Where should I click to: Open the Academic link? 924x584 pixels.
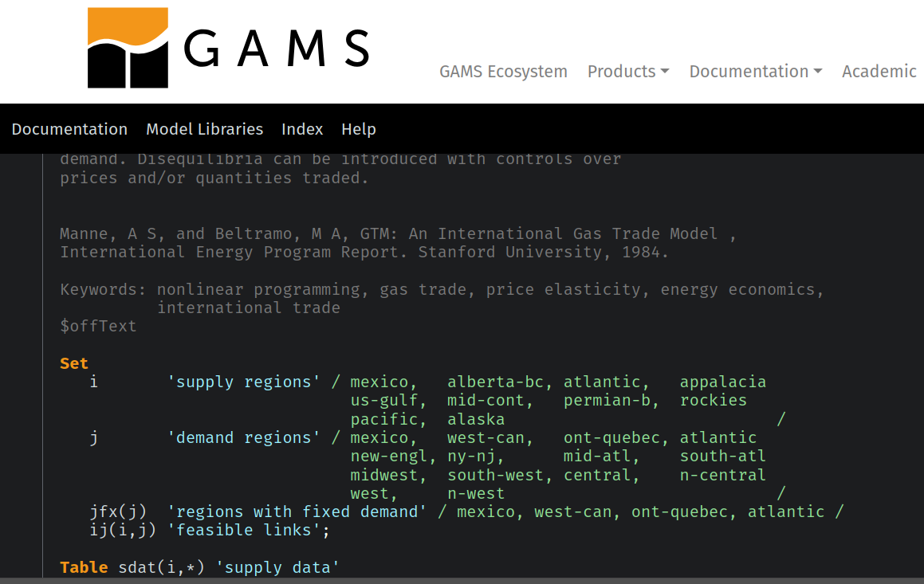pyautogui.click(x=879, y=72)
